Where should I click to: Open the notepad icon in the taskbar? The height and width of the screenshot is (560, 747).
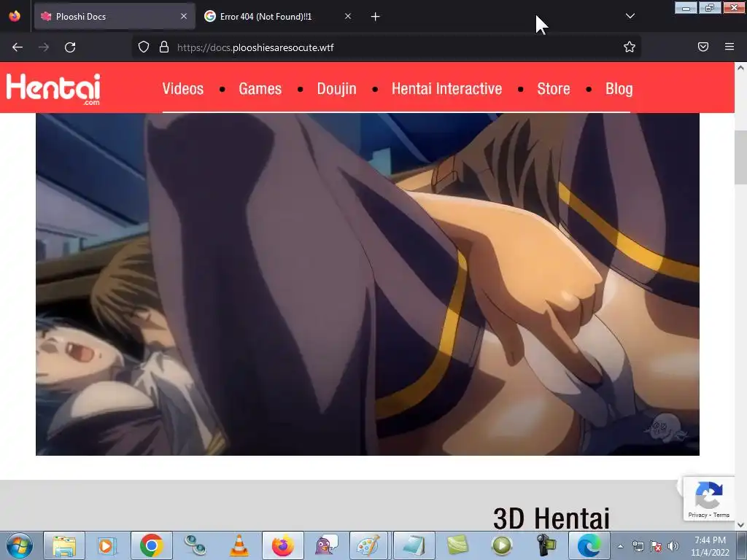pos(414,545)
